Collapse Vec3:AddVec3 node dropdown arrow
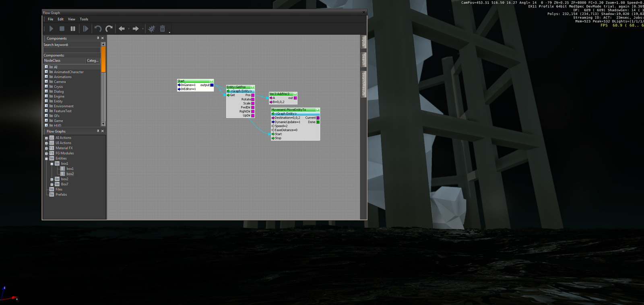The image size is (644, 305). pos(295,94)
